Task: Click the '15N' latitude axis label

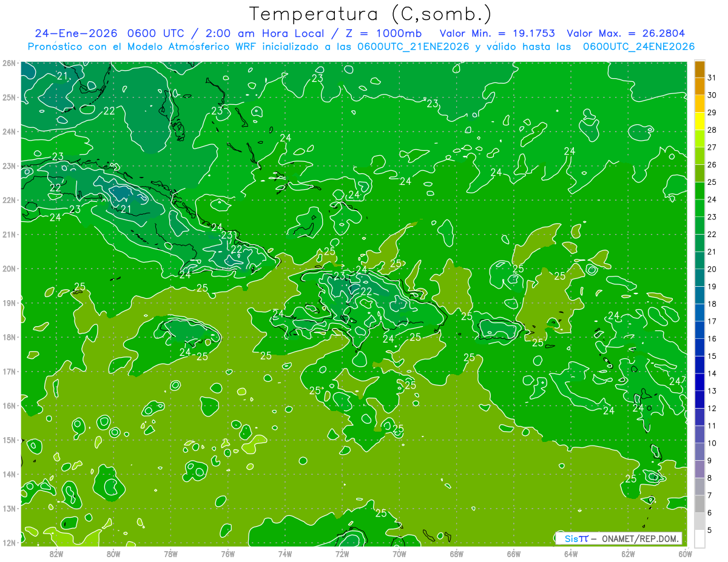Action: pyautogui.click(x=9, y=440)
